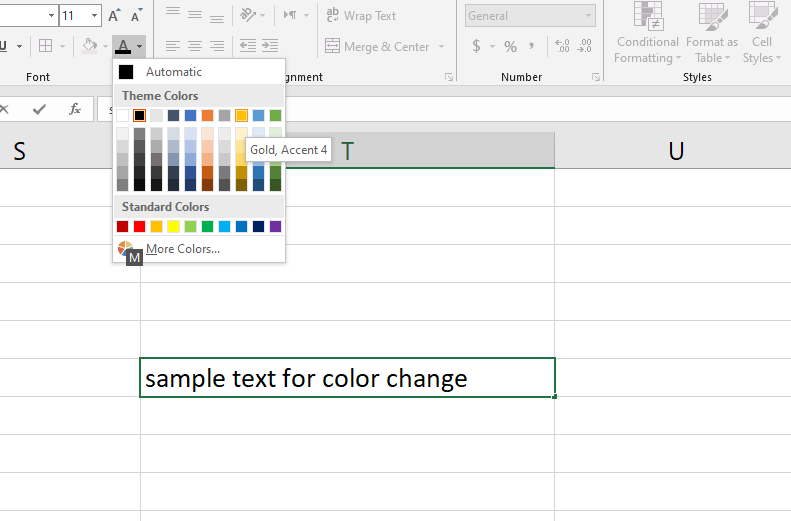Apply Accounting Number Format dollar sign
Viewport: 791px width, 521px height.
coord(476,46)
